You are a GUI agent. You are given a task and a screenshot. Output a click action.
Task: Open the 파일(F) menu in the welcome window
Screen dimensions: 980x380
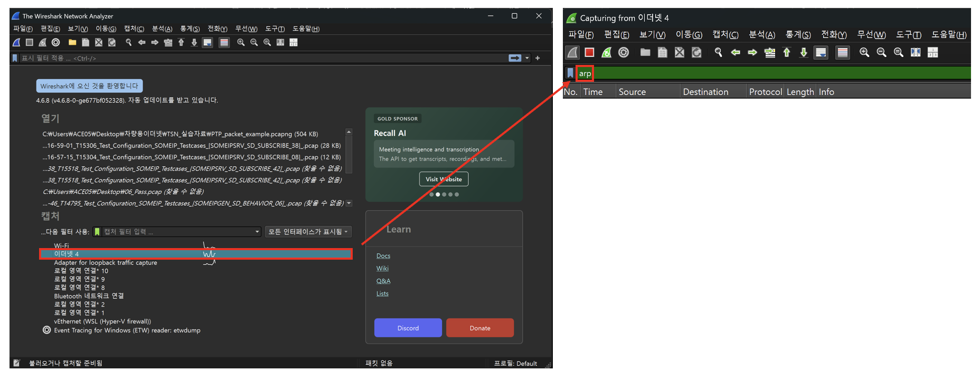pyautogui.click(x=23, y=29)
